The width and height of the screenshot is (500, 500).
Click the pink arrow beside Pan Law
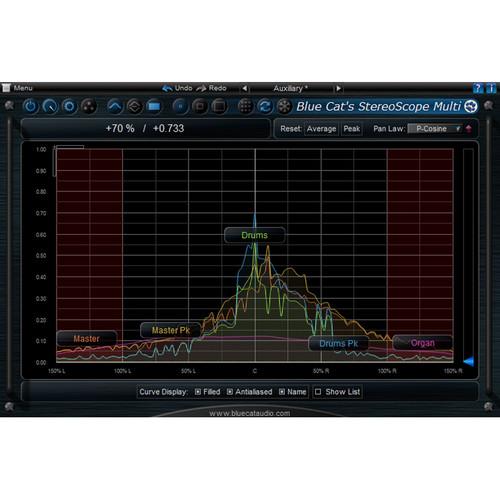[469, 129]
